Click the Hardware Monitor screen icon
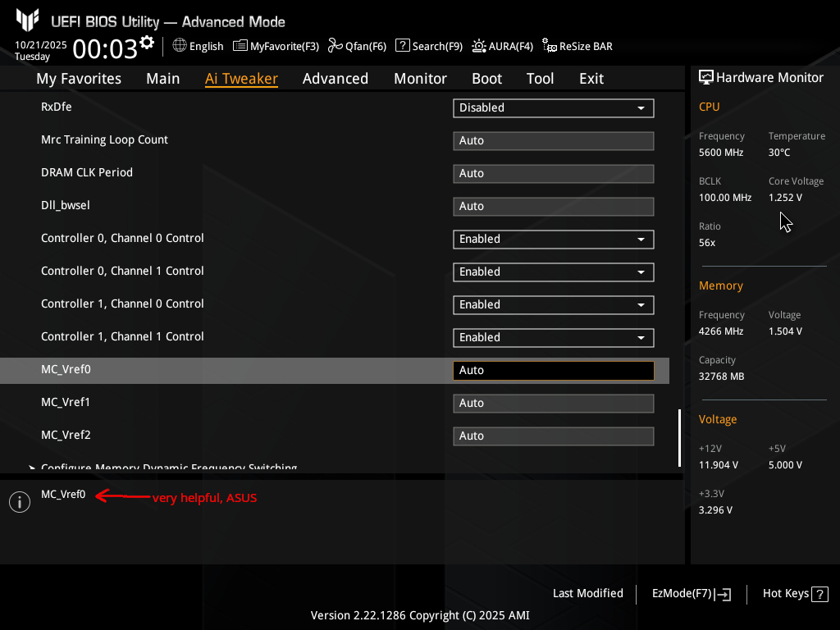 (706, 77)
